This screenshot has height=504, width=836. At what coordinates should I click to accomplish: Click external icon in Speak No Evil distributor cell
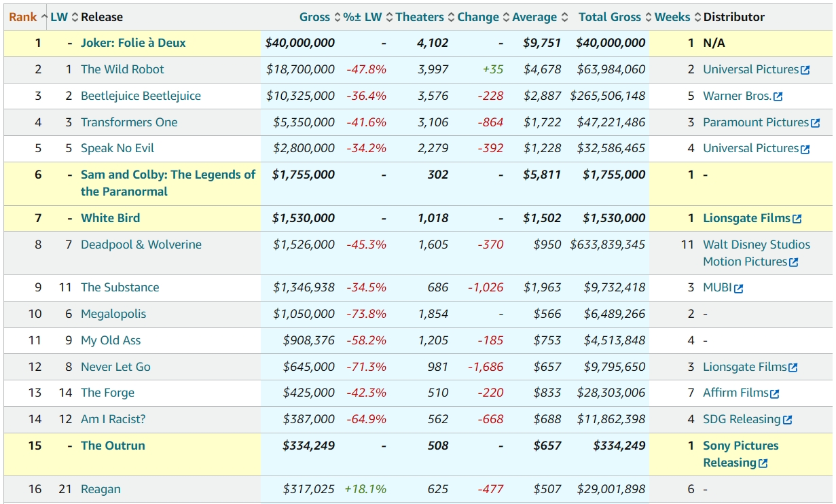point(805,149)
